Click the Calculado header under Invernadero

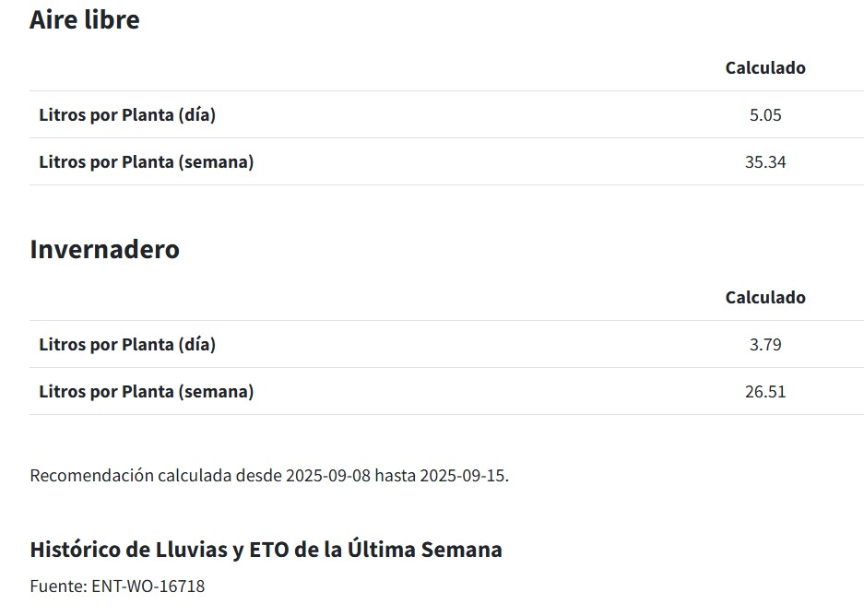[x=765, y=297]
